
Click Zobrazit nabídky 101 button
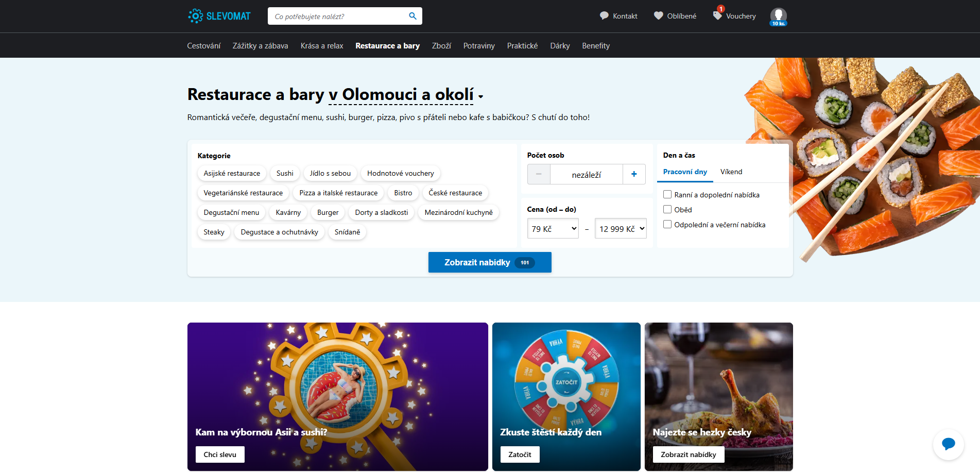pos(490,262)
